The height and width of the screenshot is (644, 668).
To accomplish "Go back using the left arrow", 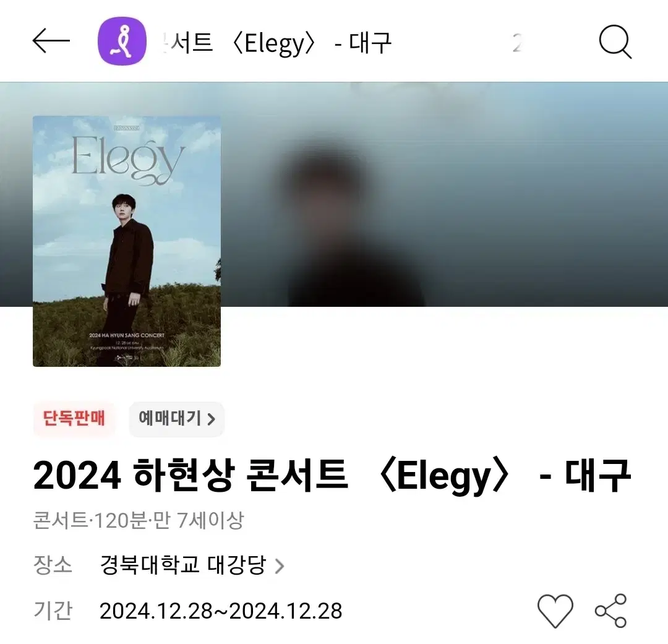I will 51,41.
